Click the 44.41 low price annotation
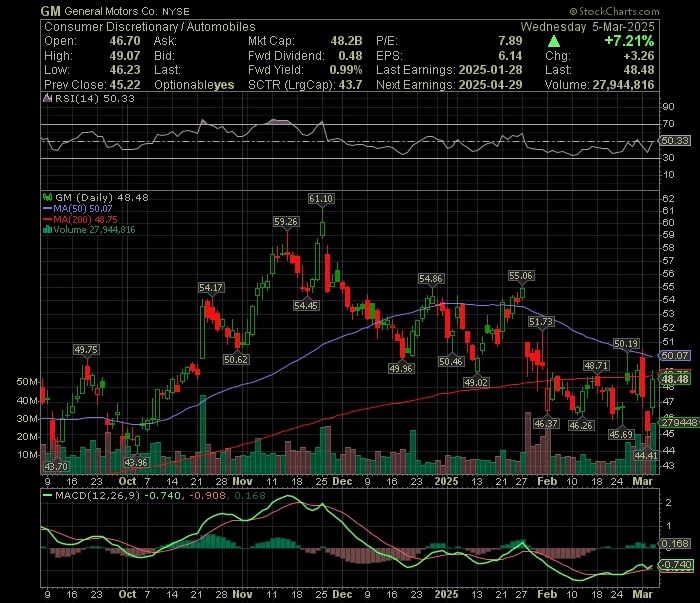The height and width of the screenshot is (603, 700). (646, 455)
